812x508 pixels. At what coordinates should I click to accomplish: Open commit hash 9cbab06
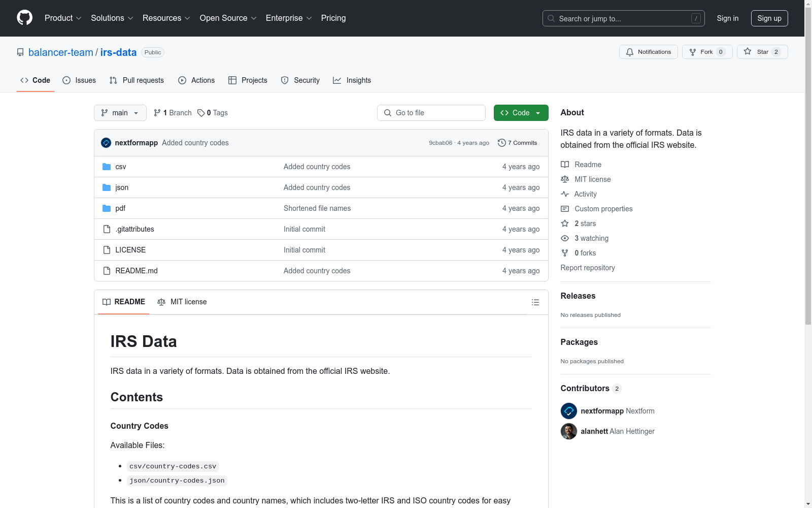click(441, 143)
